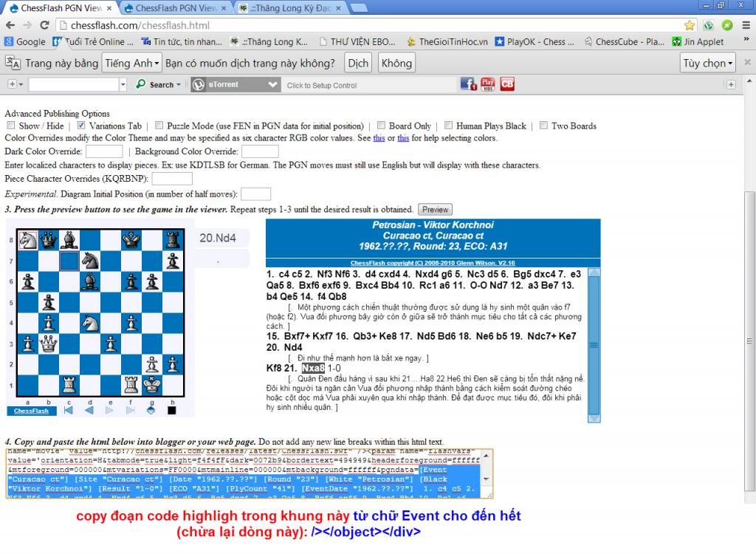This screenshot has width=756, height=554.
Task: Open the first 'this' color help link
Action: (379, 138)
